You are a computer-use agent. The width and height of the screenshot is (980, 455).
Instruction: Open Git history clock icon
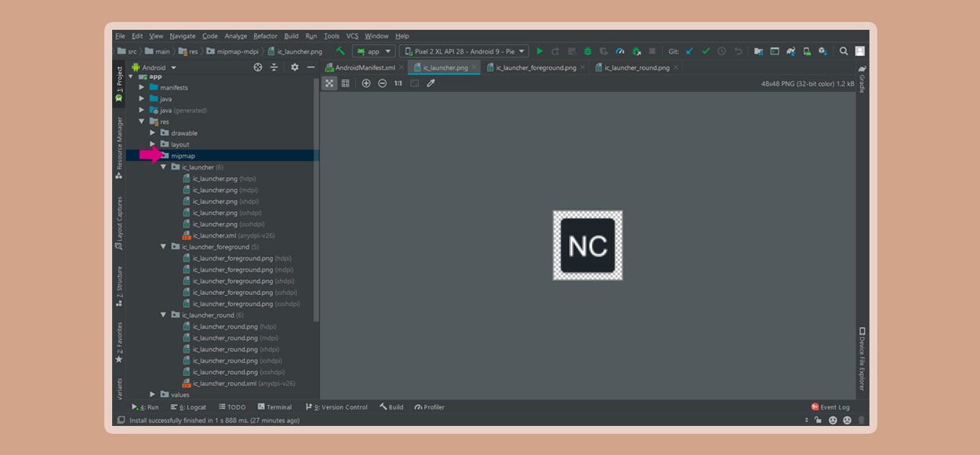point(721,51)
